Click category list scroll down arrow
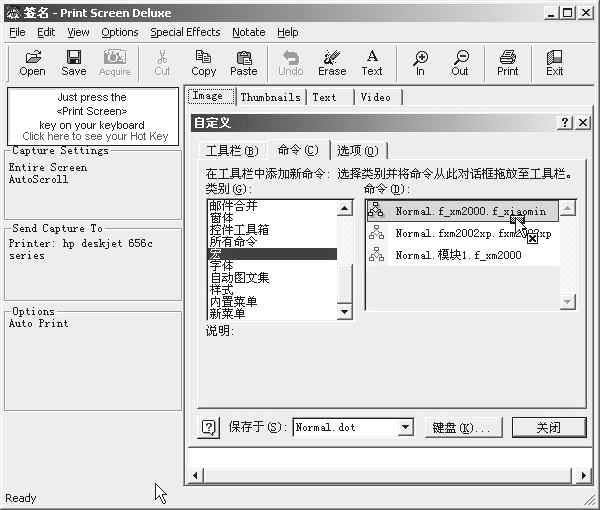 click(x=344, y=312)
